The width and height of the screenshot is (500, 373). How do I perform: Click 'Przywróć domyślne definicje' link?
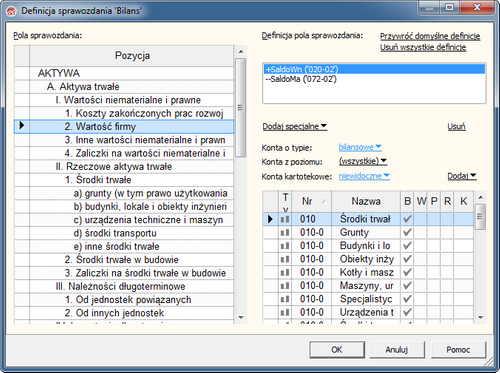point(430,36)
